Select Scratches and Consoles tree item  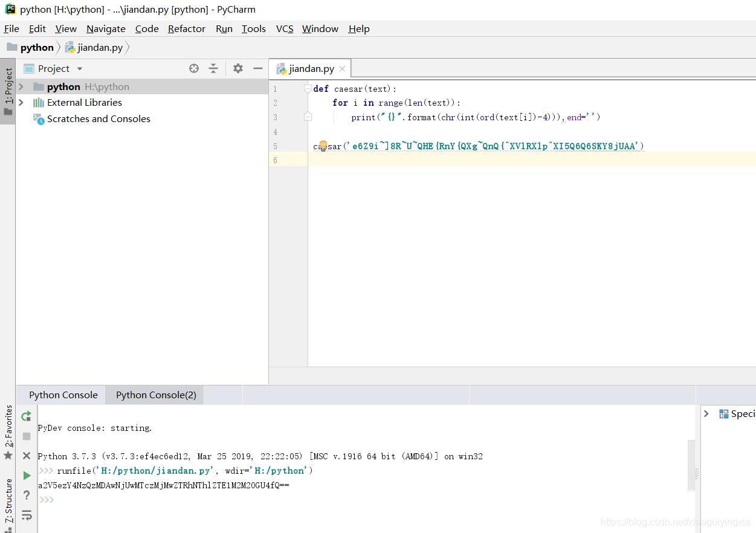pyautogui.click(x=99, y=118)
